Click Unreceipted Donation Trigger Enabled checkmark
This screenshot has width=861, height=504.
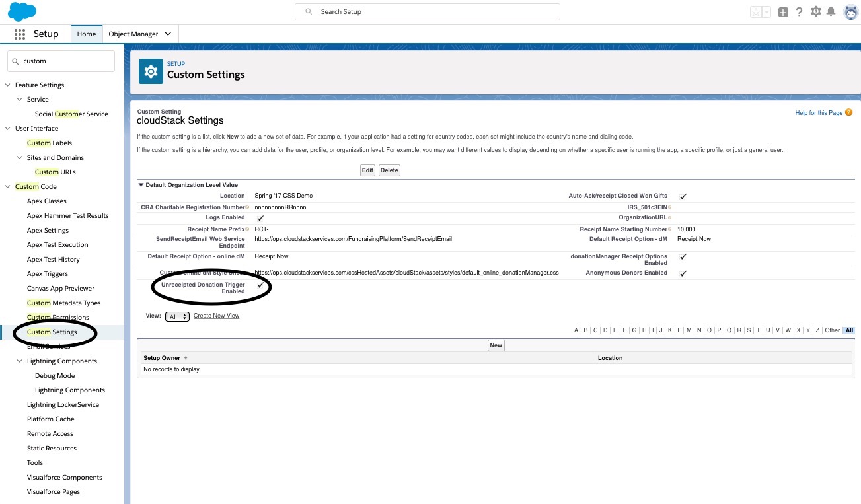click(260, 285)
